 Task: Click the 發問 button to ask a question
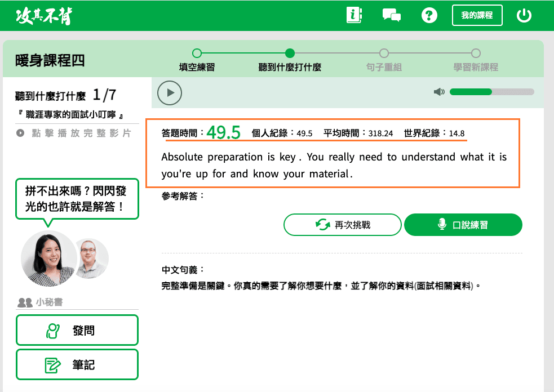point(77,329)
